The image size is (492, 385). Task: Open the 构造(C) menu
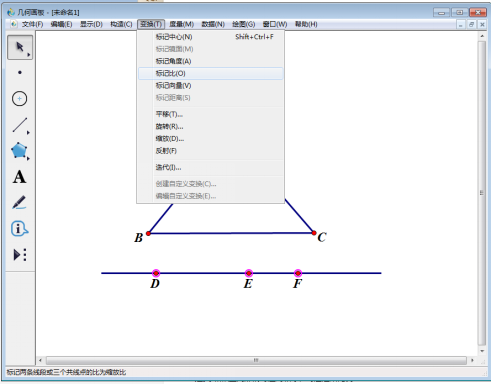click(x=121, y=24)
